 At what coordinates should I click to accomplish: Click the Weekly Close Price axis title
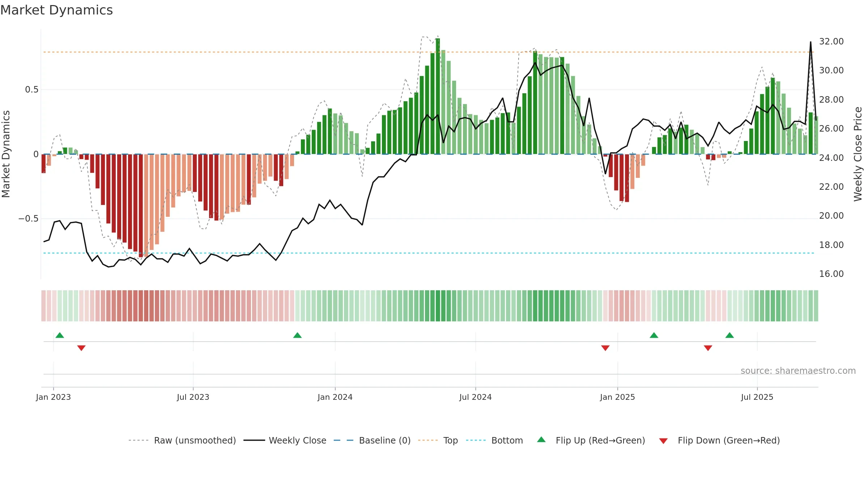[858, 154]
